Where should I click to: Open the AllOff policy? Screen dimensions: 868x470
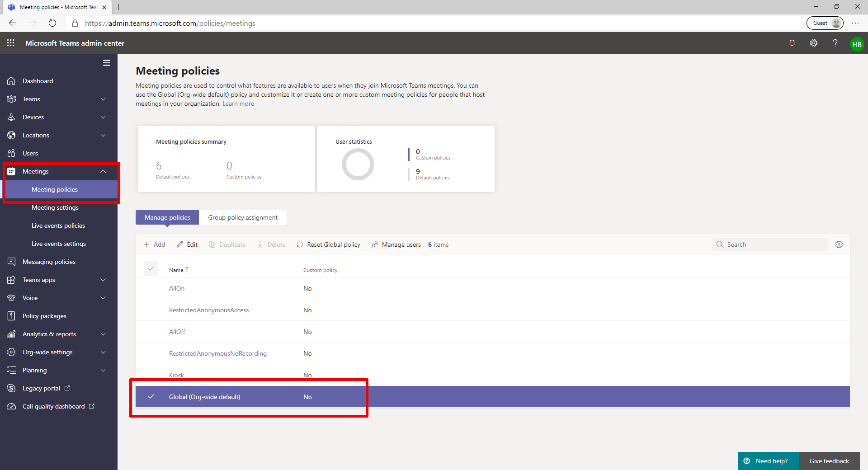coord(177,332)
